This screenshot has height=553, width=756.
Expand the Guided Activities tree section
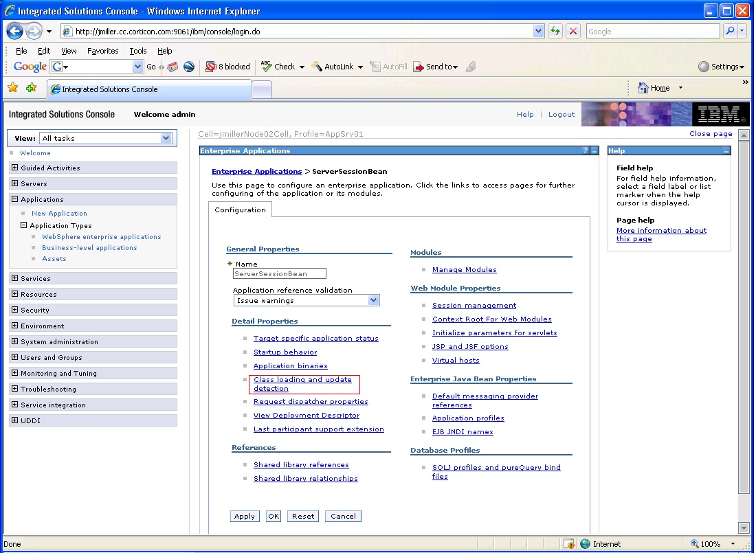point(14,168)
